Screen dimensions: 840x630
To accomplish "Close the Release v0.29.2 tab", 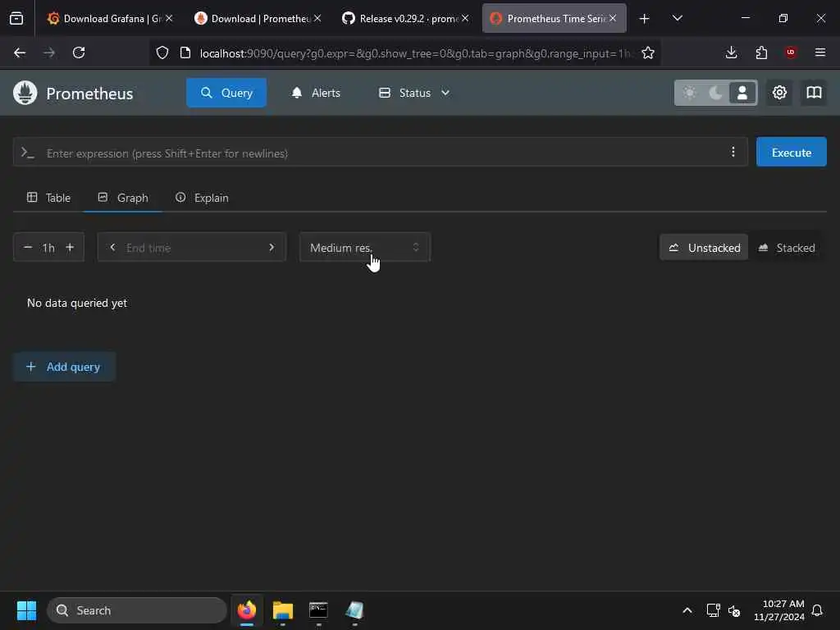I will (x=465, y=18).
